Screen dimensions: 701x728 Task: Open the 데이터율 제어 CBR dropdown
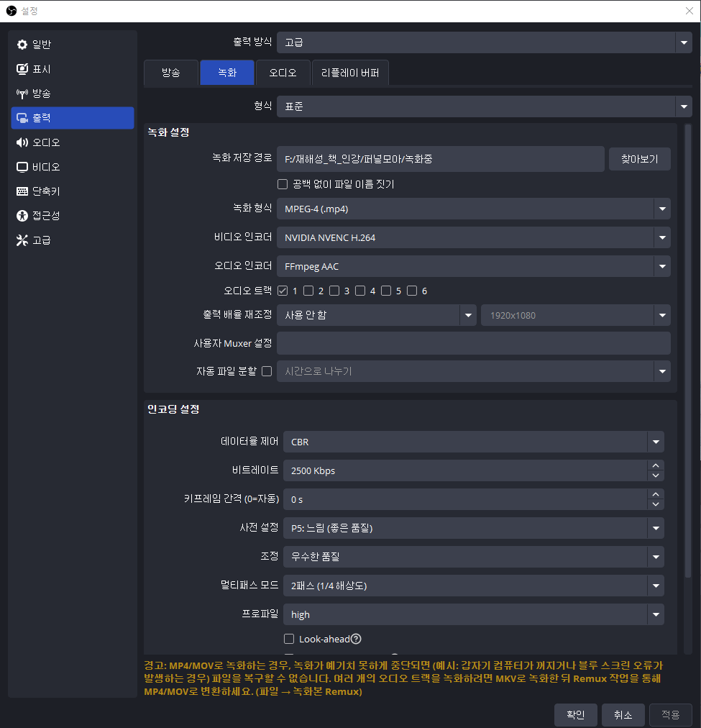coord(474,442)
